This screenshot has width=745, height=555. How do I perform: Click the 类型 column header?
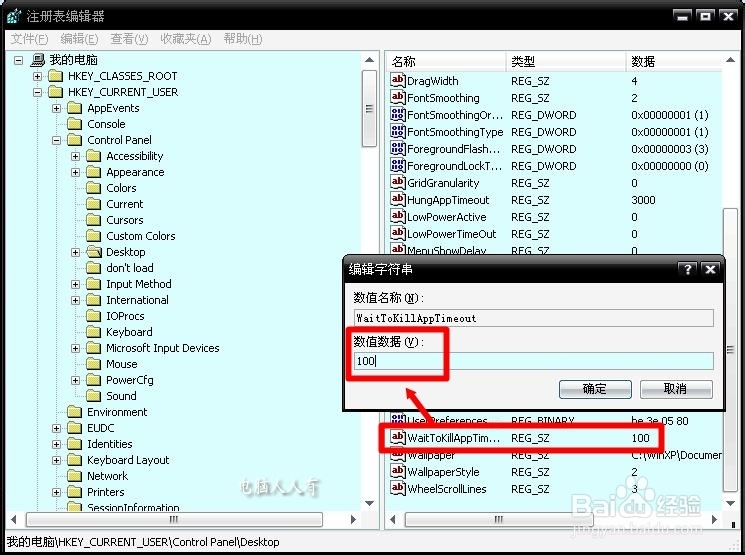[566, 61]
